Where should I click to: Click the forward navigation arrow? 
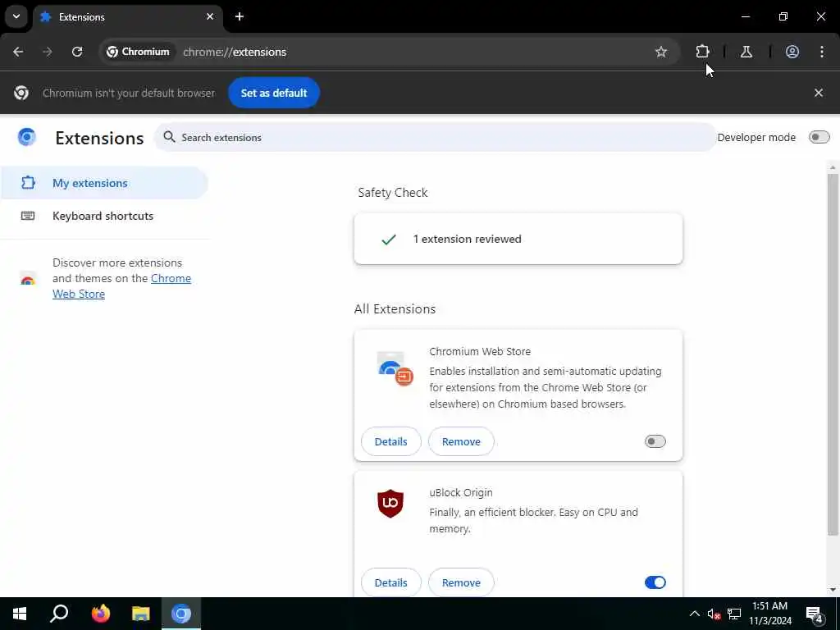pyautogui.click(x=48, y=52)
